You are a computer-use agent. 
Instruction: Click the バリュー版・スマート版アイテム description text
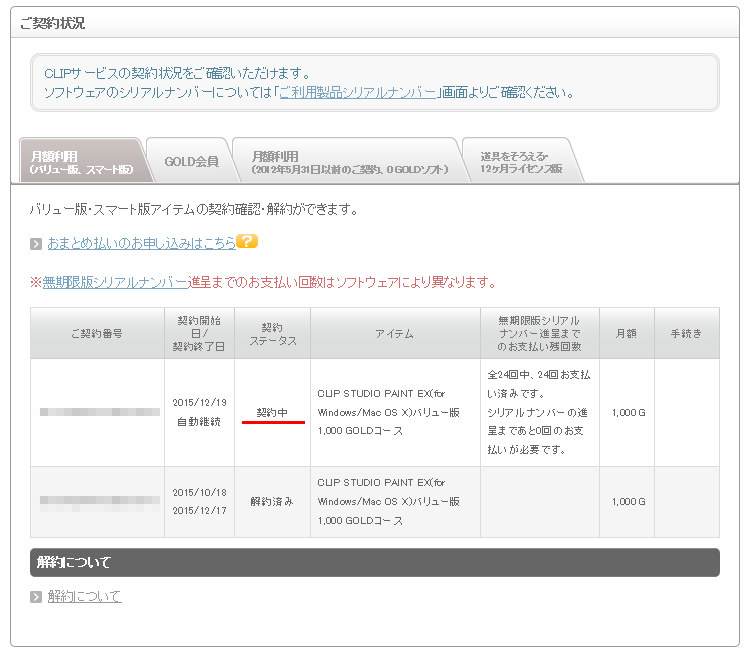194,210
